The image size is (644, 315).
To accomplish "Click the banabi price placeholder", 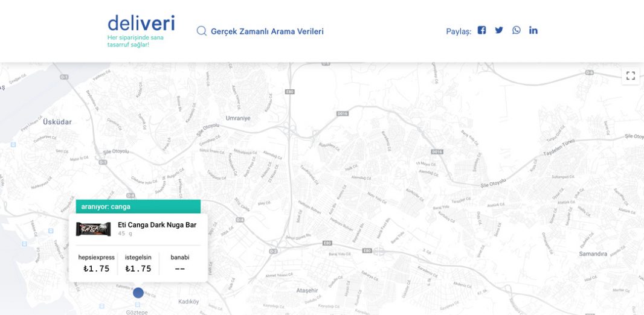I will click(180, 269).
